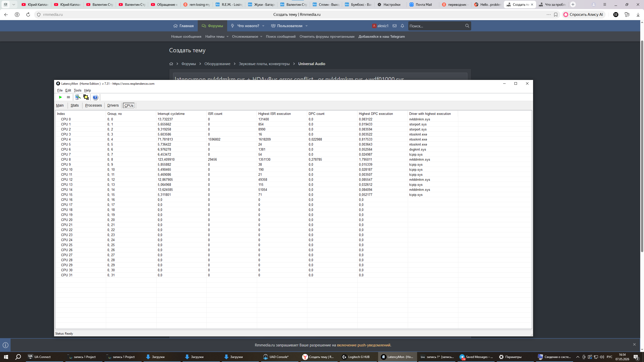The image size is (644, 362).
Task: Open the volume icon in system tray
Action: point(602,357)
